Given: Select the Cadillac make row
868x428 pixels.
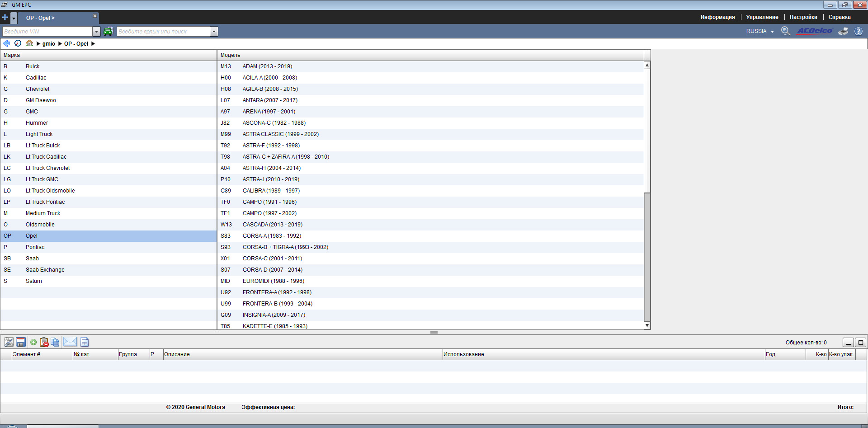Looking at the screenshot, I should 108,78.
